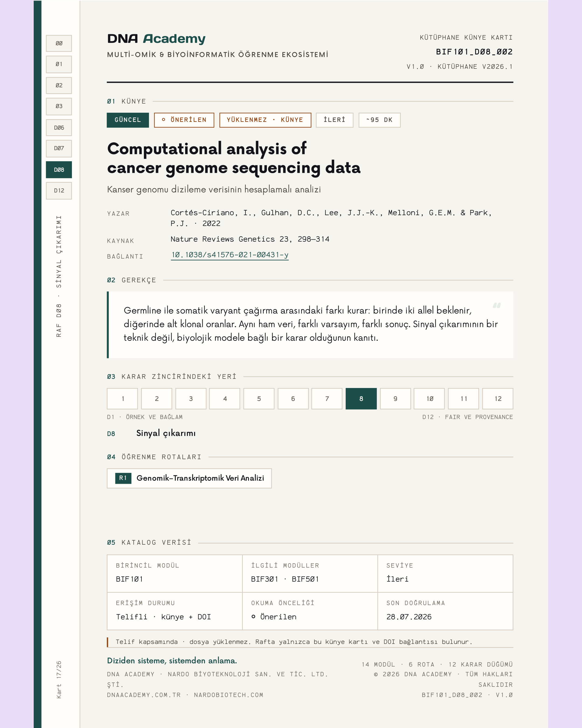Click the YÜKLENMEZ · KÜNYE badge

point(265,120)
